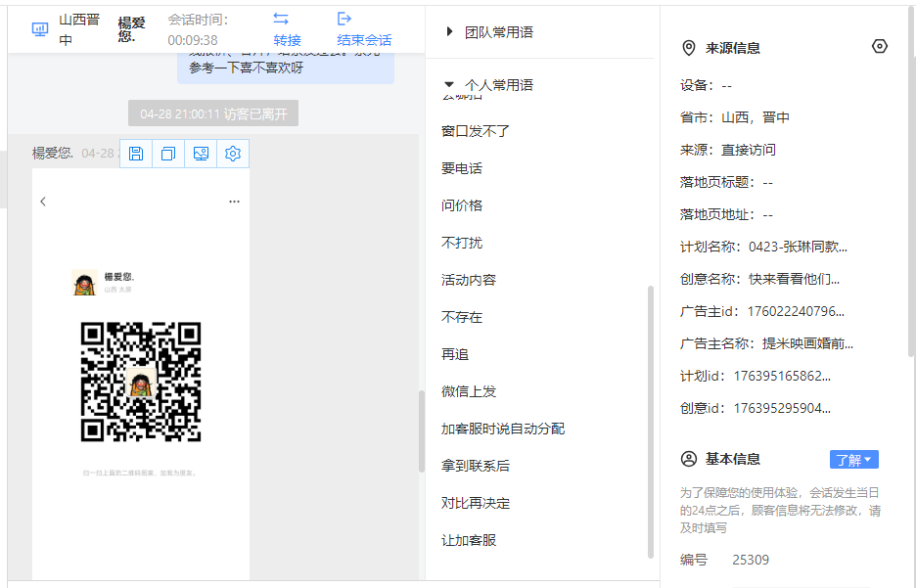This screenshot has height=588, width=916.
Task: Click the copy image icon in the image toolbar
Action: [168, 154]
